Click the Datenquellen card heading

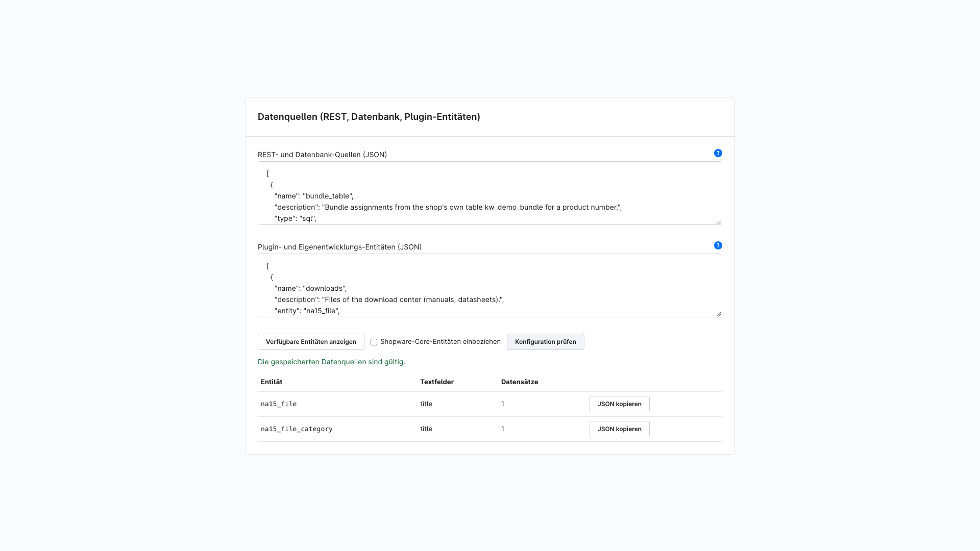click(369, 117)
